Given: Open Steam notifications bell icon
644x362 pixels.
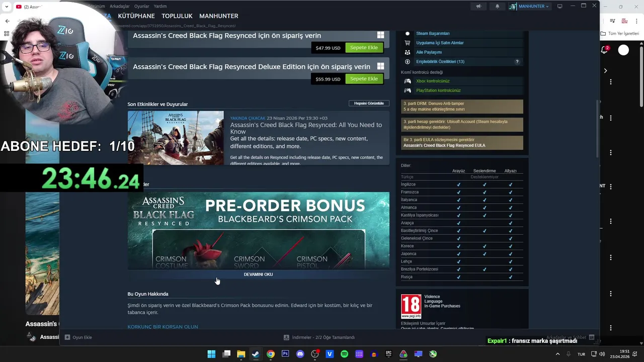Looking at the screenshot, I should tap(497, 6).
